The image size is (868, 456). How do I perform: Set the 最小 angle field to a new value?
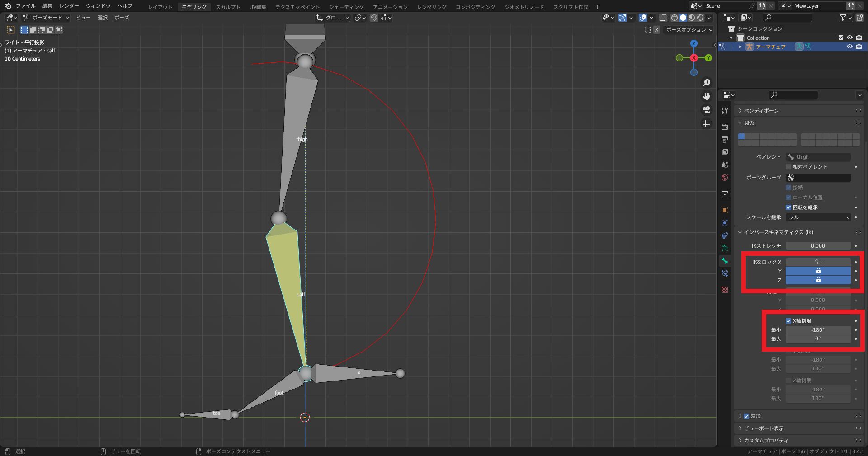[818, 329]
